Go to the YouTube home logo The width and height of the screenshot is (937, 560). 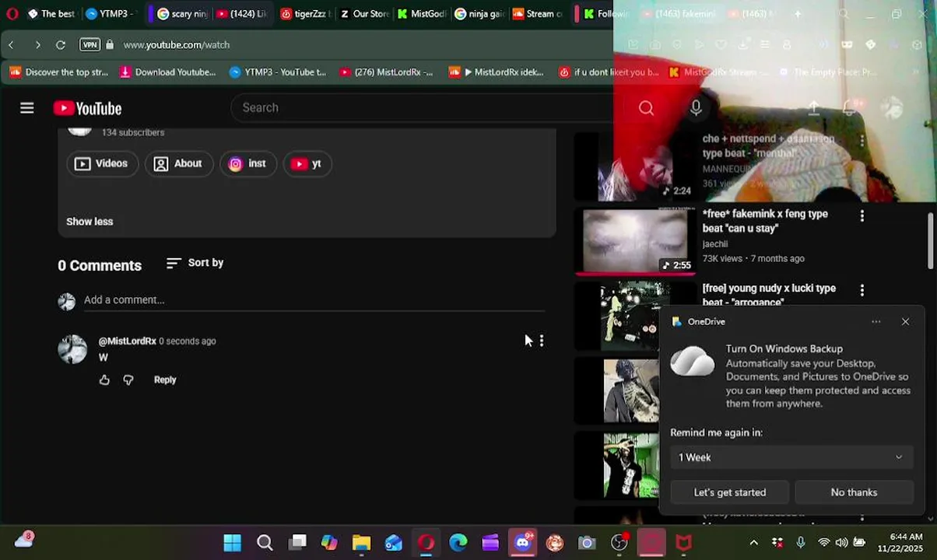point(87,108)
